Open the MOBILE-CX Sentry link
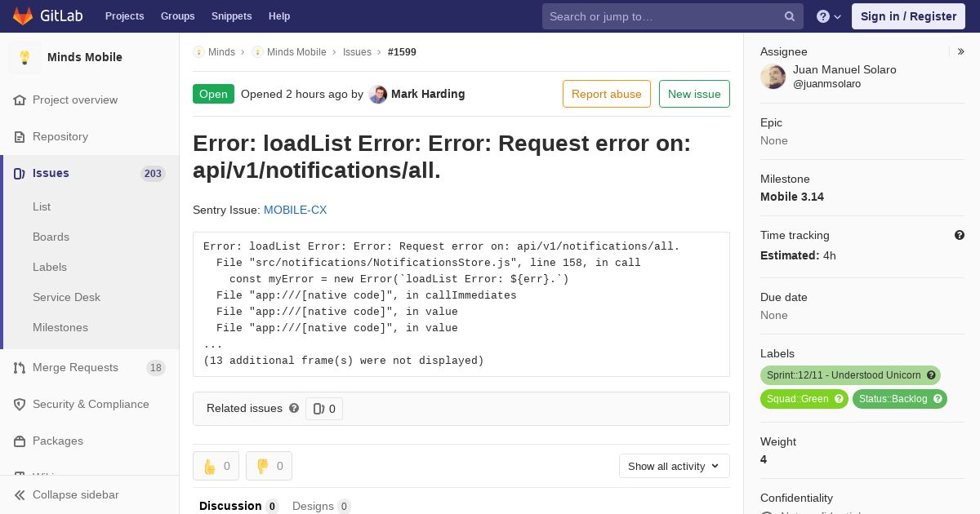This screenshot has height=514, width=980. [295, 210]
